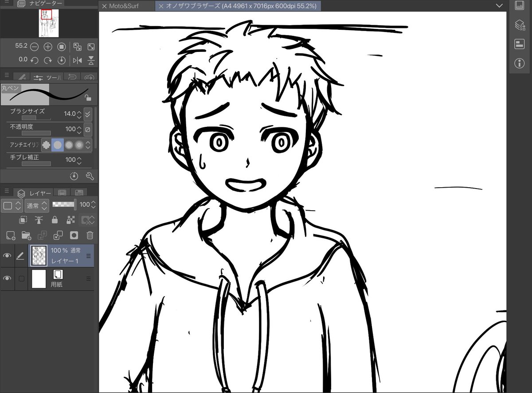
Task: Open opacity dynamics settings button
Action: point(88,130)
